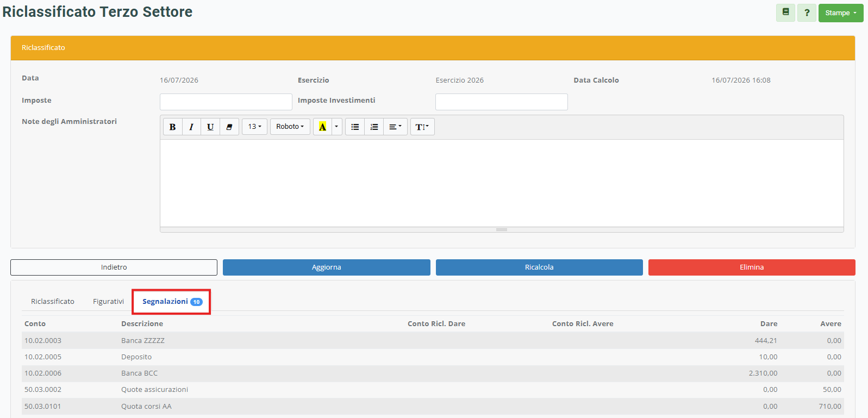Select the Segnalazioni tab
868x418 pixels.
click(x=172, y=302)
